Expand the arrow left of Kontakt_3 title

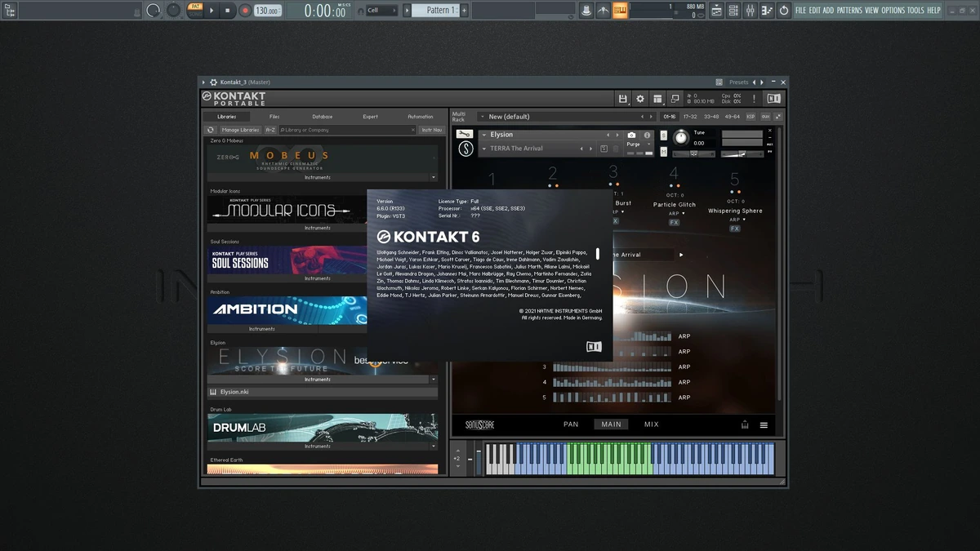coord(203,82)
